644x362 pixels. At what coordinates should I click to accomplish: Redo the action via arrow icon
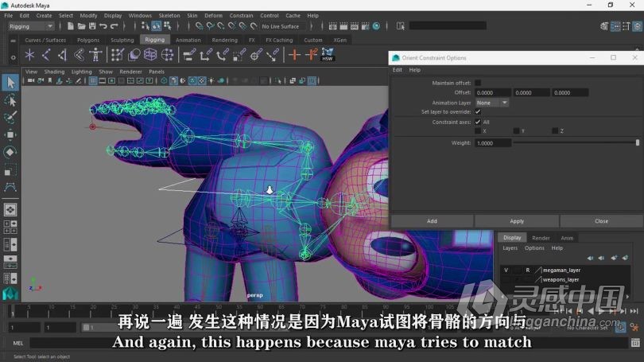tap(114, 26)
